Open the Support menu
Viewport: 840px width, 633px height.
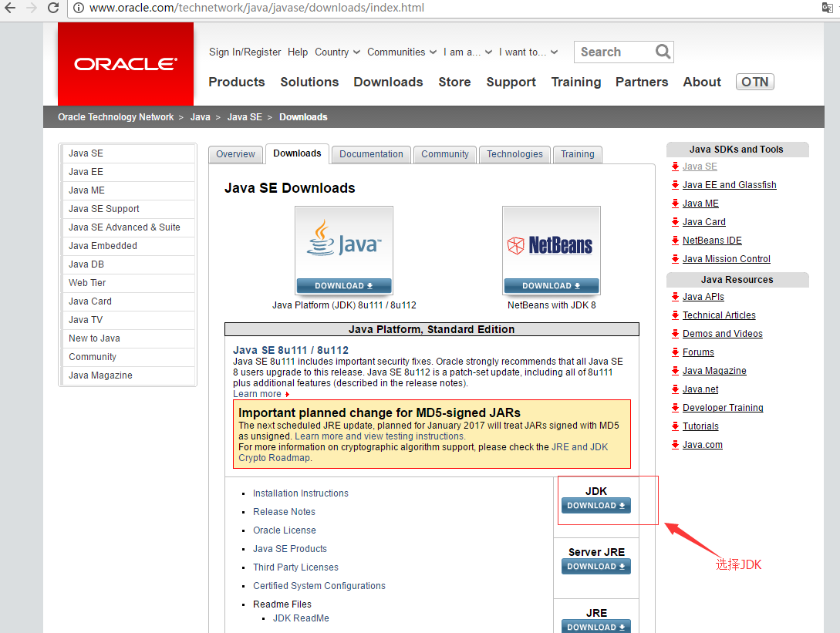point(511,82)
